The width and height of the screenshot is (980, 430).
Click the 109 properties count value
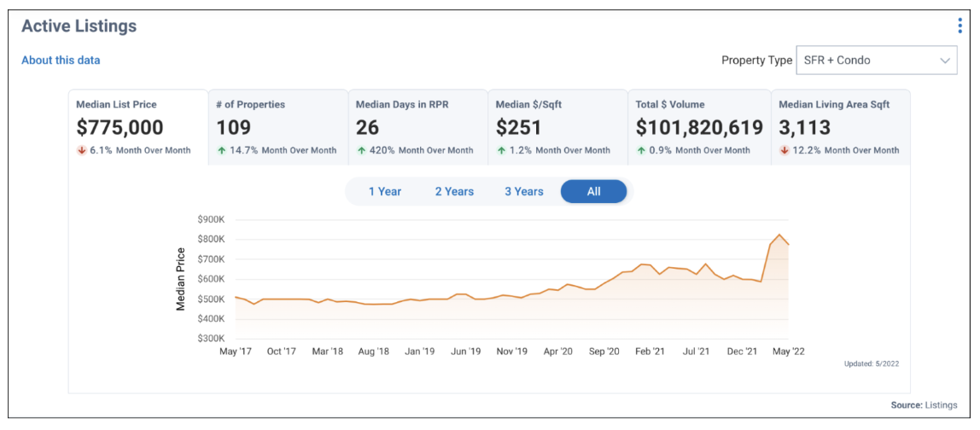(x=234, y=127)
